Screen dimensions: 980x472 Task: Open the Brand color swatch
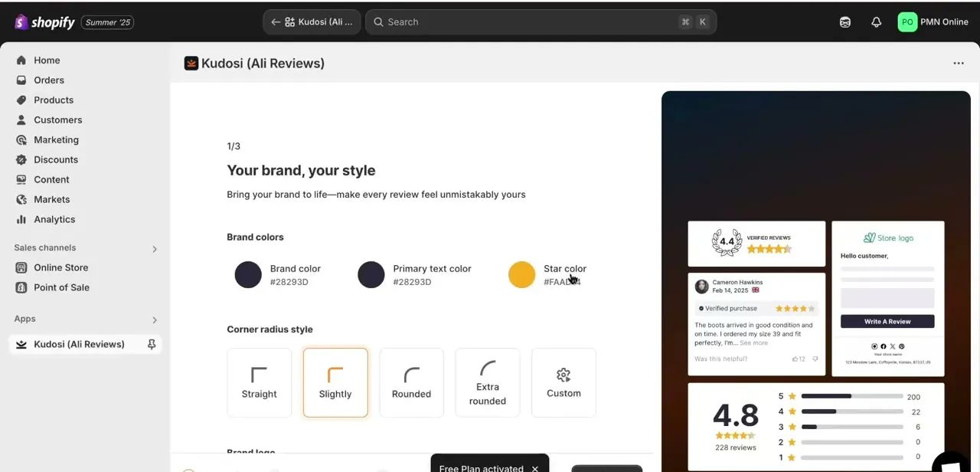coord(248,275)
